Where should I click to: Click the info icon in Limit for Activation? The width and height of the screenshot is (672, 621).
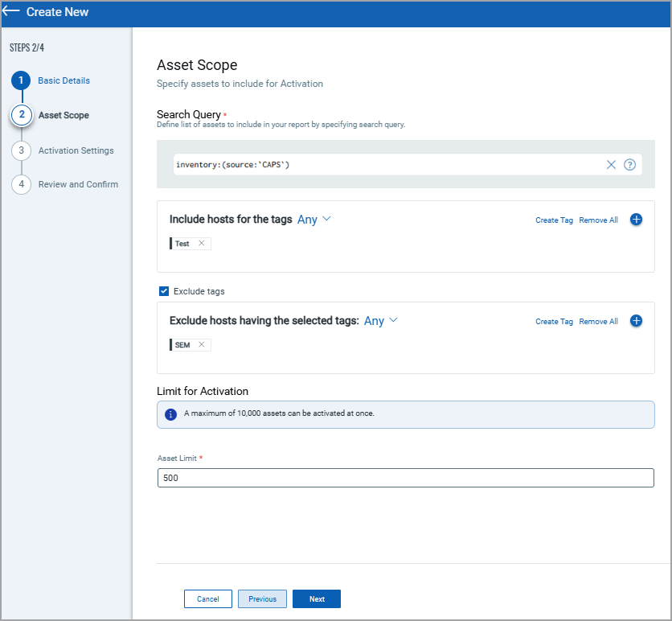tap(170, 414)
